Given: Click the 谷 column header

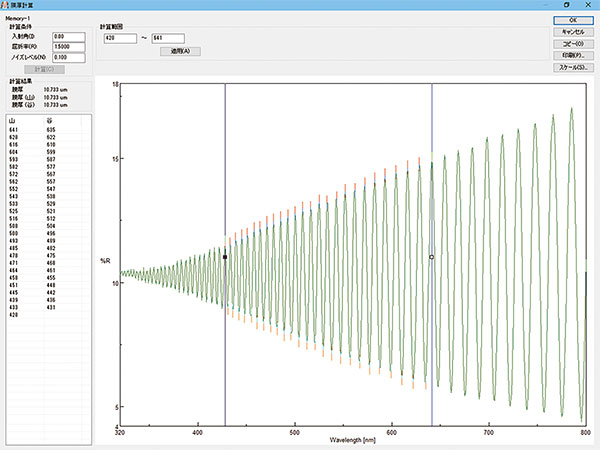Looking at the screenshot, I should [x=49, y=121].
